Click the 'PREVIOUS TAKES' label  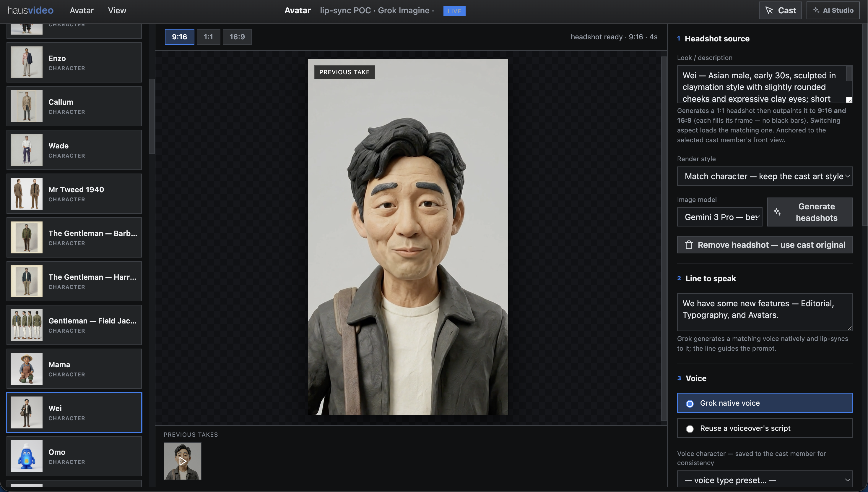191,435
